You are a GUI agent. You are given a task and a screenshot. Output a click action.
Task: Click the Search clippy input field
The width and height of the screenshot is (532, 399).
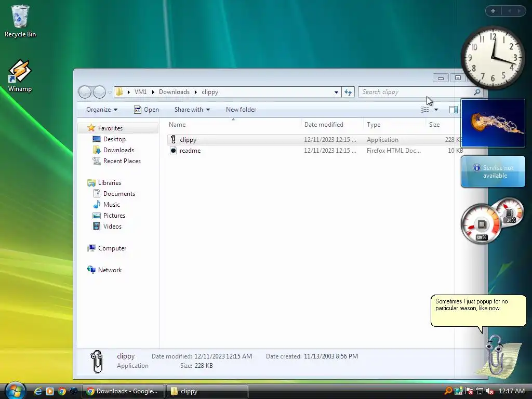tap(416, 92)
